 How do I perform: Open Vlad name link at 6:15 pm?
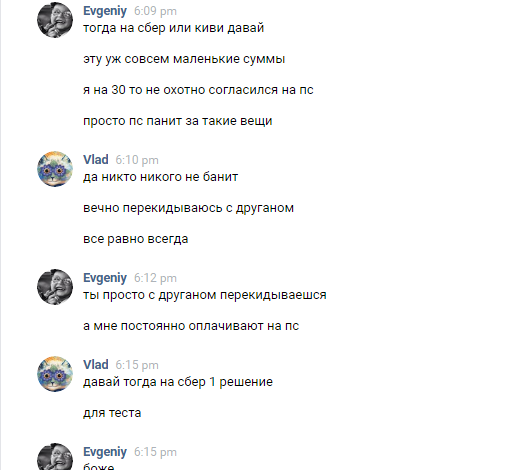pyautogui.click(x=96, y=365)
